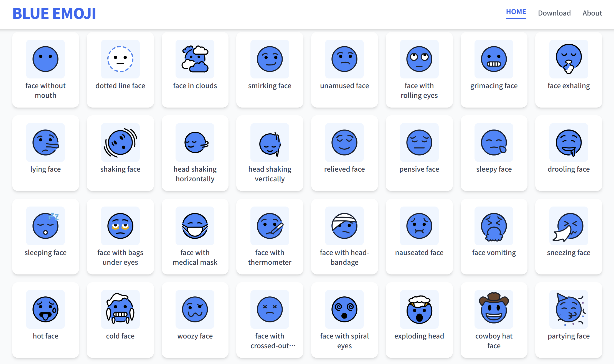
Task: Pick the drooling face emoji
Action: point(569,142)
